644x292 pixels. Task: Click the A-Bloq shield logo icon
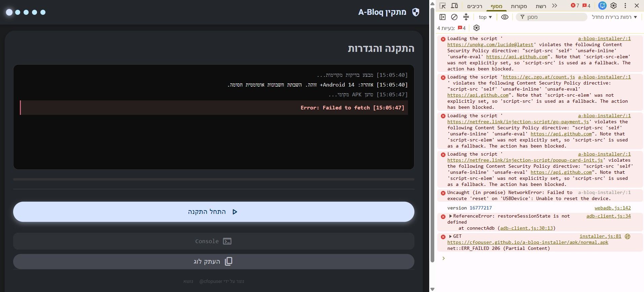coord(416,12)
